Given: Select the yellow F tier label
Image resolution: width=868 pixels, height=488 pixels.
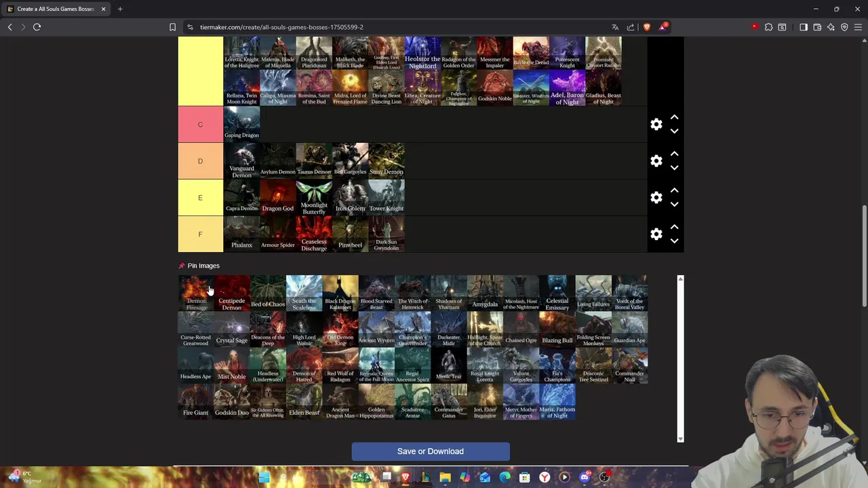Looking at the screenshot, I should pyautogui.click(x=200, y=235).
